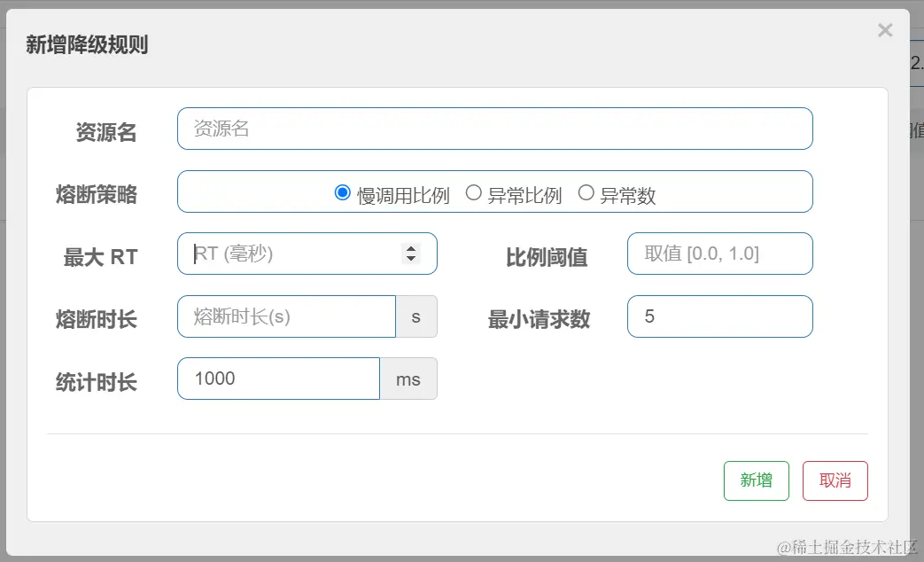Select the 慢调用比例 radio option
924x562 pixels.
click(342, 193)
